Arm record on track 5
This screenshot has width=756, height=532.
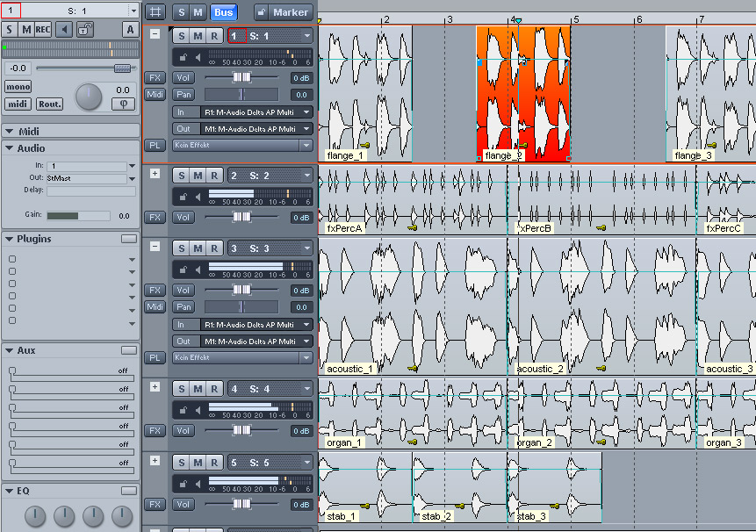(x=213, y=463)
